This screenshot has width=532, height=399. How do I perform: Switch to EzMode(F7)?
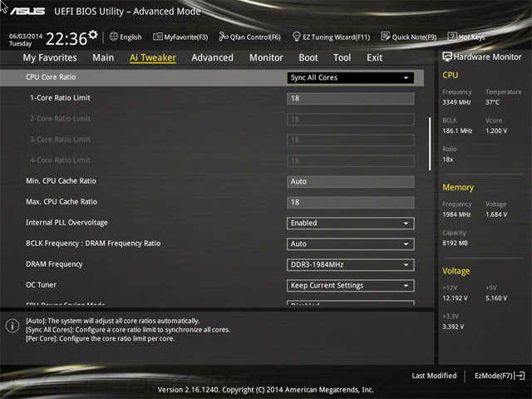coord(500,376)
